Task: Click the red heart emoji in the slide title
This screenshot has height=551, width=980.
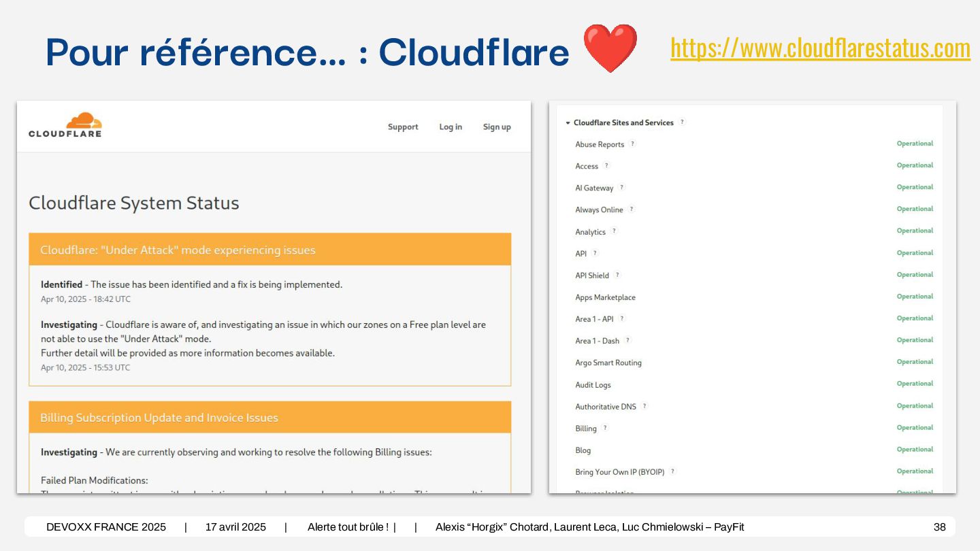Action: tap(610, 48)
